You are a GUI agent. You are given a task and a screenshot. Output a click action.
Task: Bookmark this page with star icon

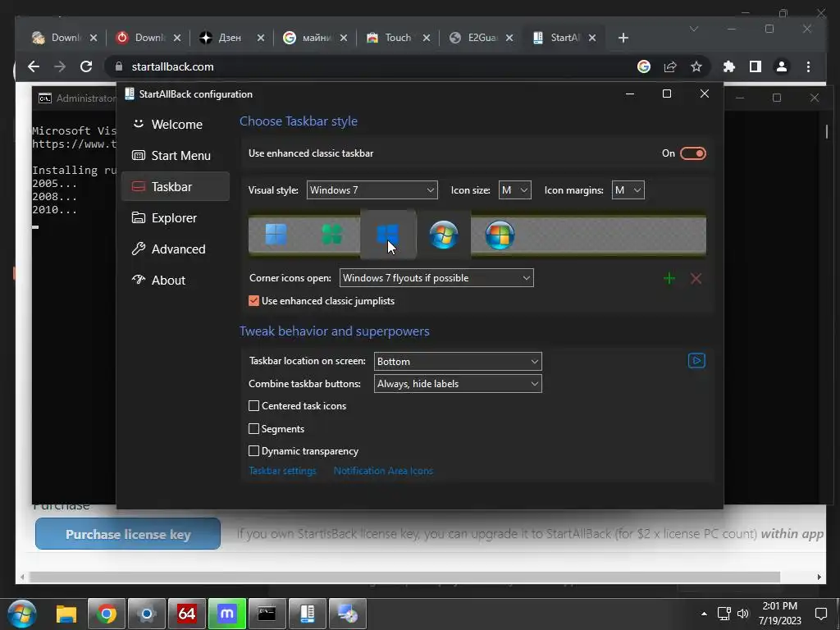coord(696,66)
